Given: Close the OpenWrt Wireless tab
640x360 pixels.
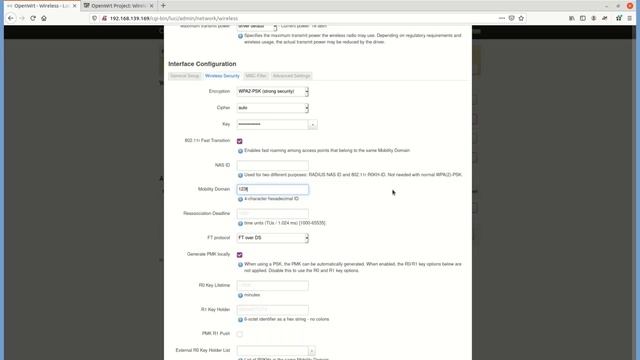Looking at the screenshot, I should pyautogui.click(x=74, y=6).
